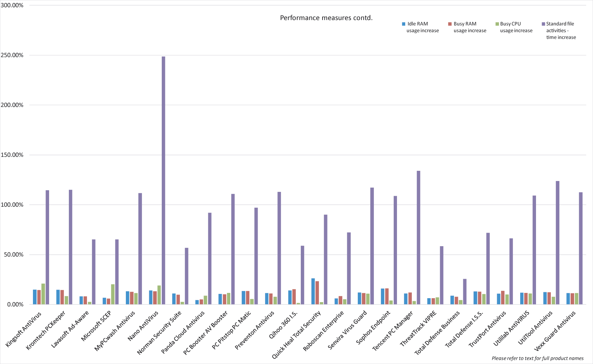Click Kromtech PCKeeper purple file activities bar
This screenshot has width=593, height=364.
pos(71,247)
